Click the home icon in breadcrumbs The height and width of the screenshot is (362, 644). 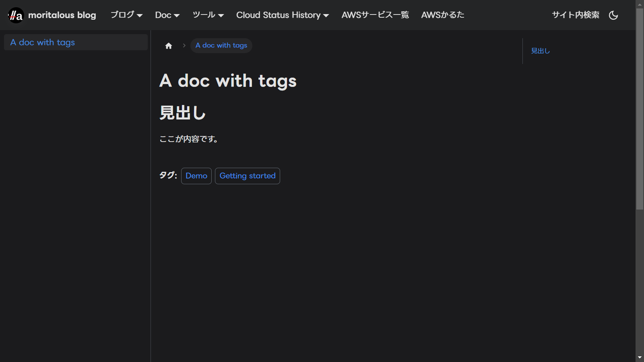pyautogui.click(x=169, y=46)
